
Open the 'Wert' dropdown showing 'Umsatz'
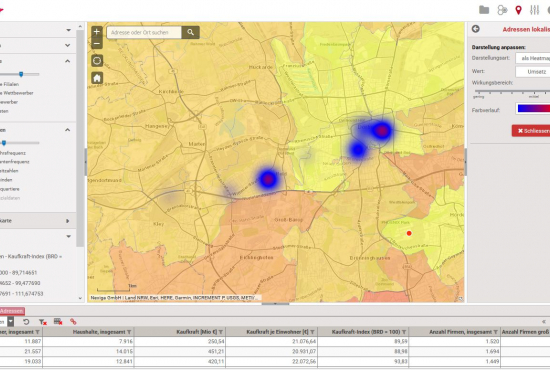(532, 72)
